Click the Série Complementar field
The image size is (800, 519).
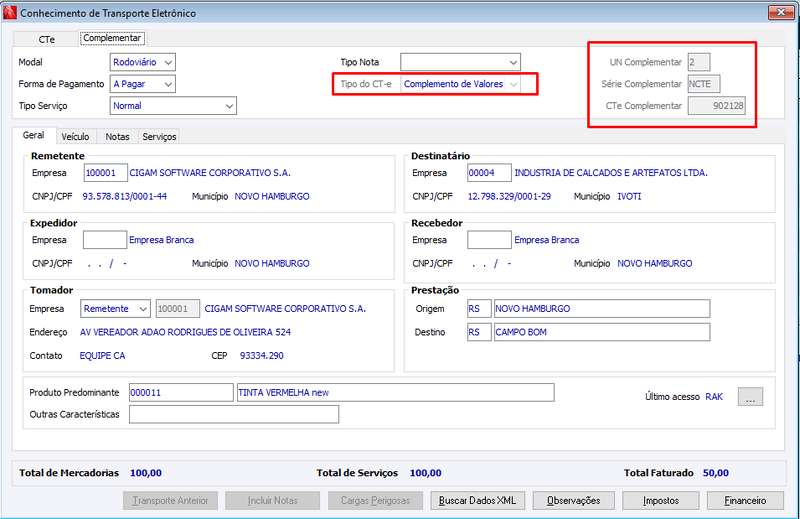(x=704, y=84)
